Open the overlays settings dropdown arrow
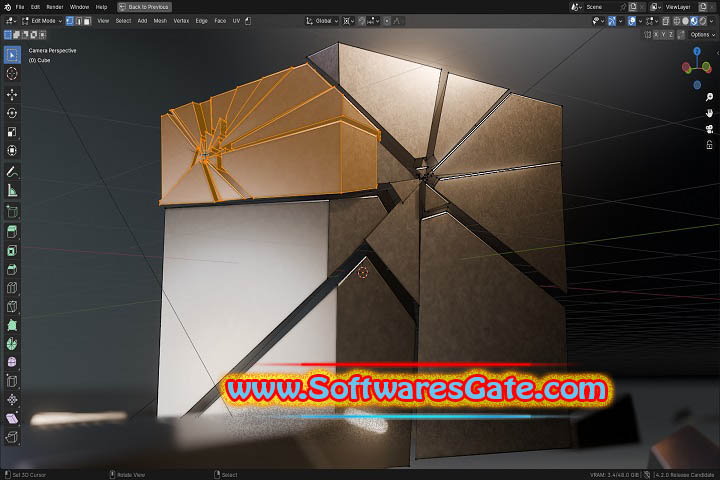The image size is (720, 480). click(641, 21)
